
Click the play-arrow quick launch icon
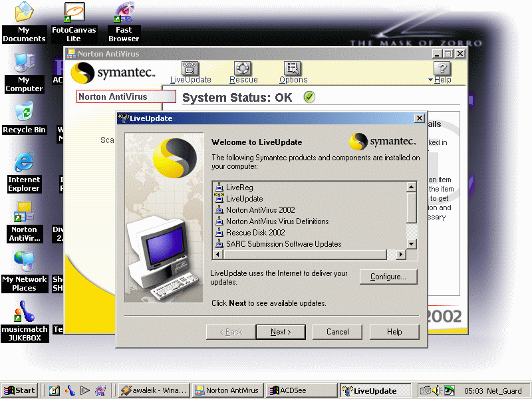click(x=85, y=390)
